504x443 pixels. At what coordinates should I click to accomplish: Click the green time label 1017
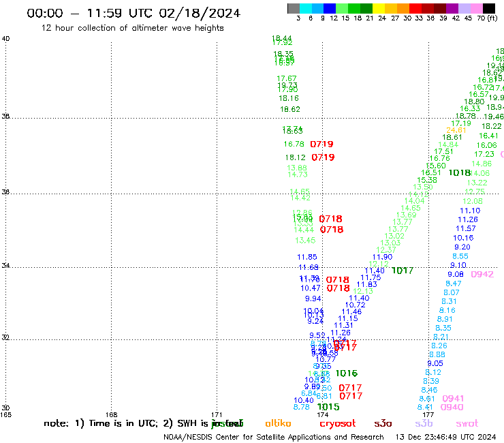click(x=403, y=271)
